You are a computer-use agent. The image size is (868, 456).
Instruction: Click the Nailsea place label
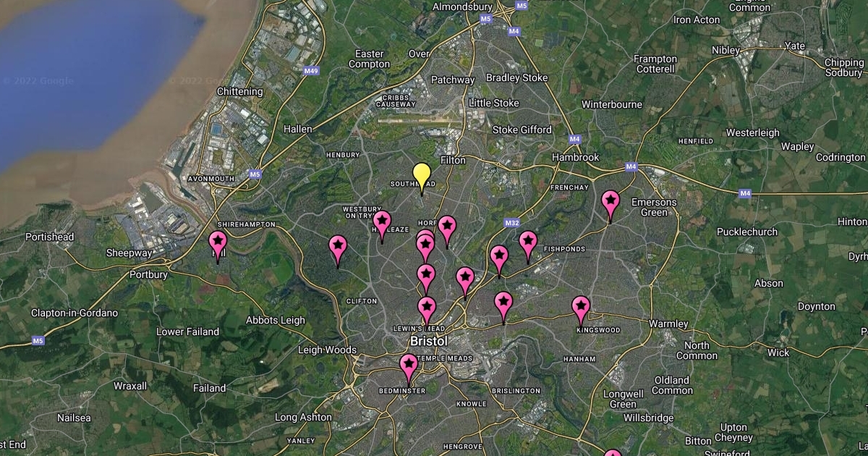pyautogui.click(x=74, y=418)
